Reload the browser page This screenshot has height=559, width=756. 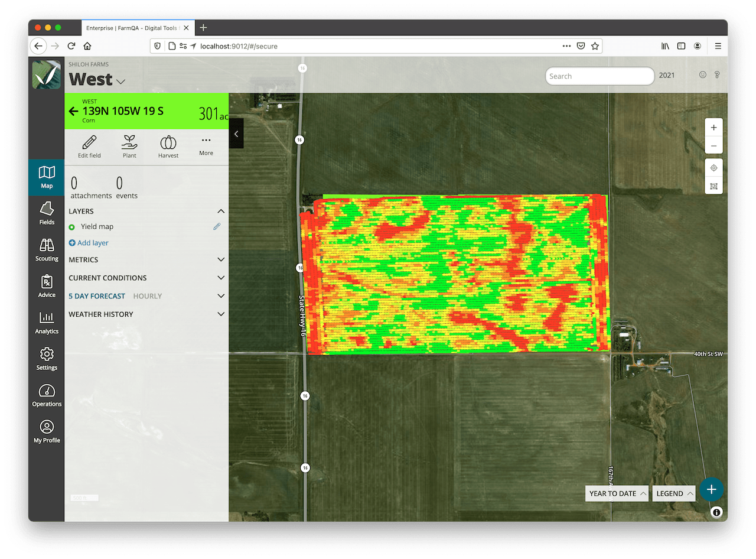(71, 46)
